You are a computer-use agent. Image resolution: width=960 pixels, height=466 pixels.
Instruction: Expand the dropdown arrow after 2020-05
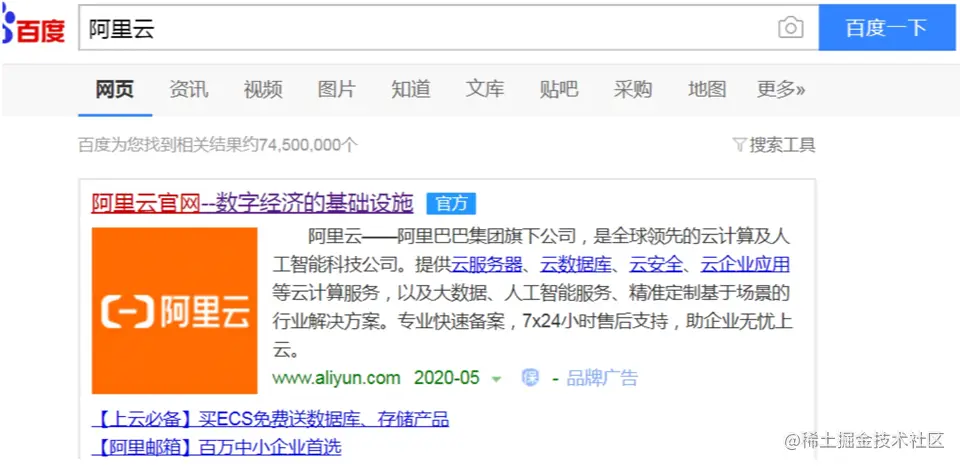click(496, 379)
